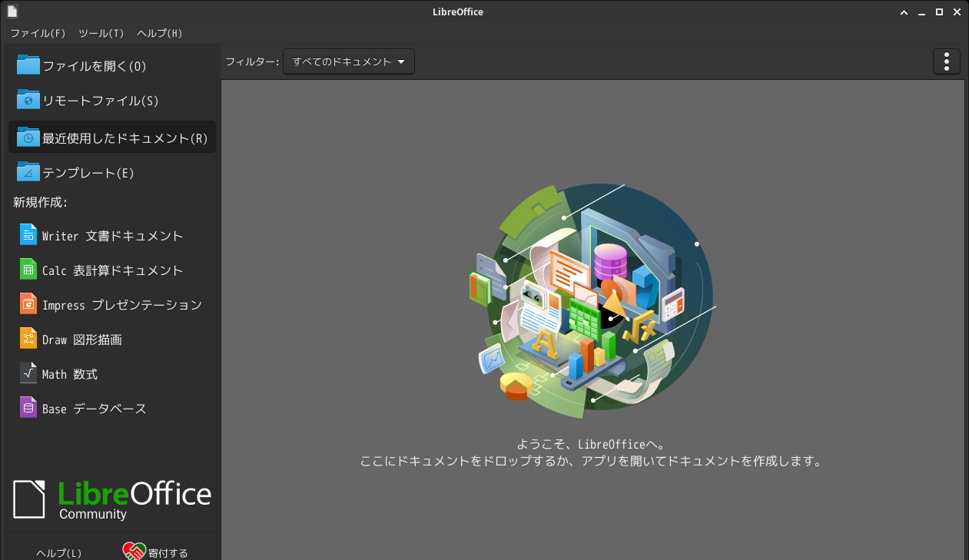Click the orange Impress presentation icon
Screen dimensions: 969x560
point(28,304)
